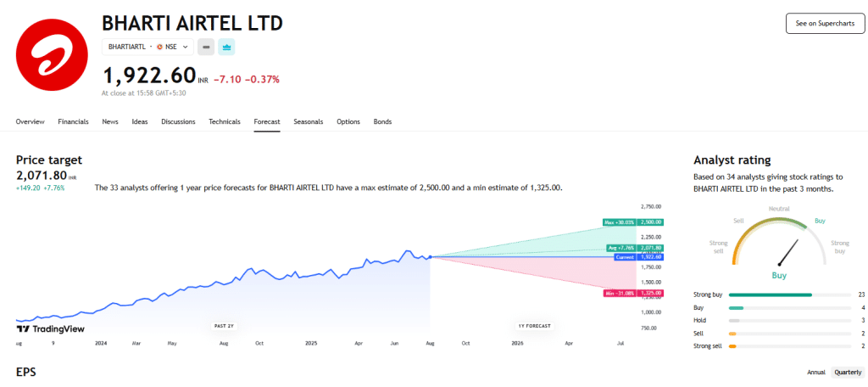Viewport: 868px width, 387px height.
Task: Click the blue Current 1,922.60 label
Action: [x=638, y=257]
